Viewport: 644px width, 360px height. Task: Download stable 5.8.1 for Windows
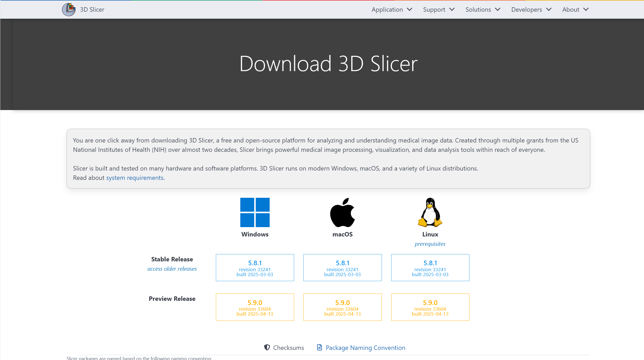255,267
